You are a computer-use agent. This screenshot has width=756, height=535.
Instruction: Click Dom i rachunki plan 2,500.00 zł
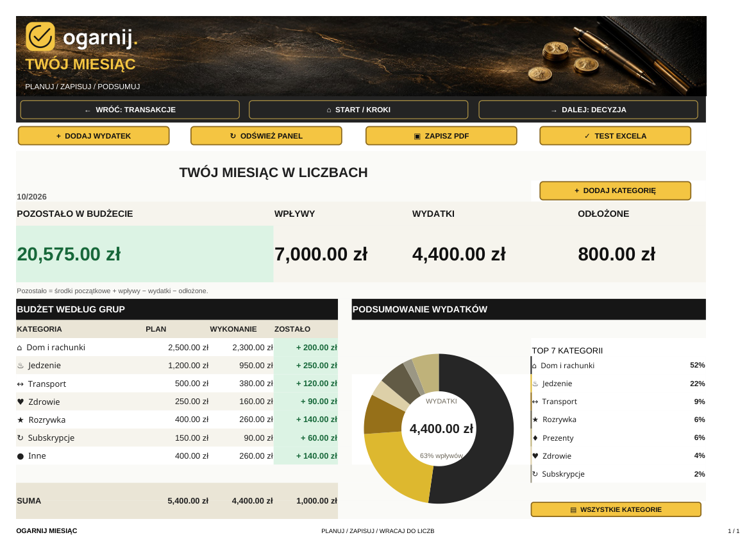(188, 347)
